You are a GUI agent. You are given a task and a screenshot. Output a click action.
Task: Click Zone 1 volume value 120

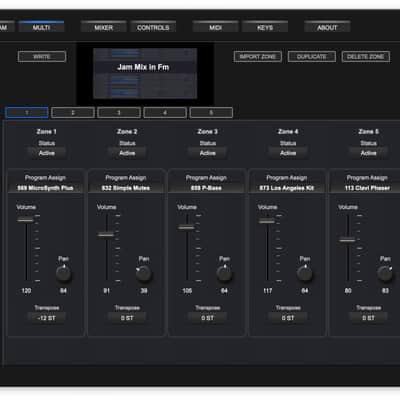[x=26, y=291]
